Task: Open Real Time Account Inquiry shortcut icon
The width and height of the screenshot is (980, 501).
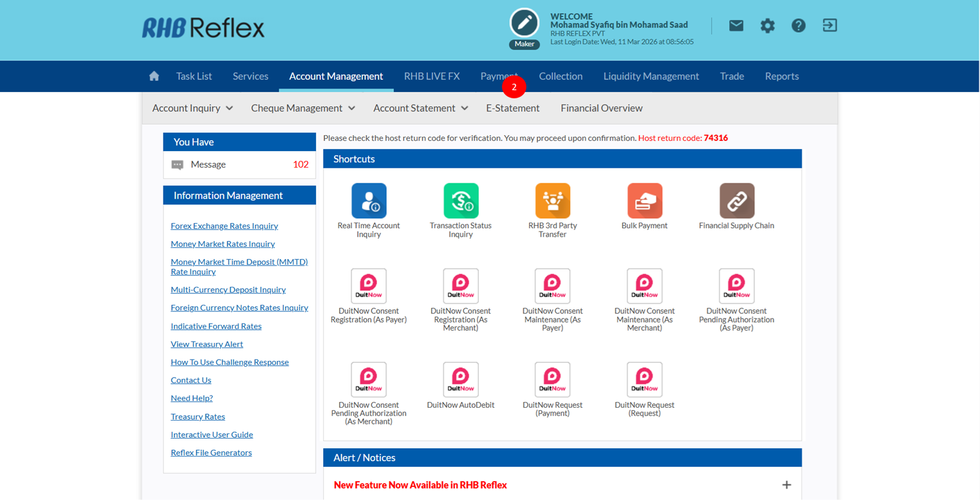Action: 369,201
